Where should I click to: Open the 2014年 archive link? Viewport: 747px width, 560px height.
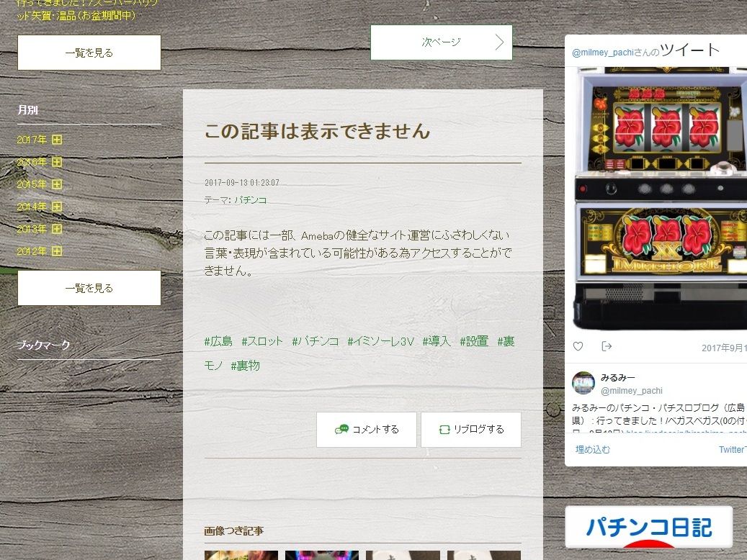[x=32, y=207]
